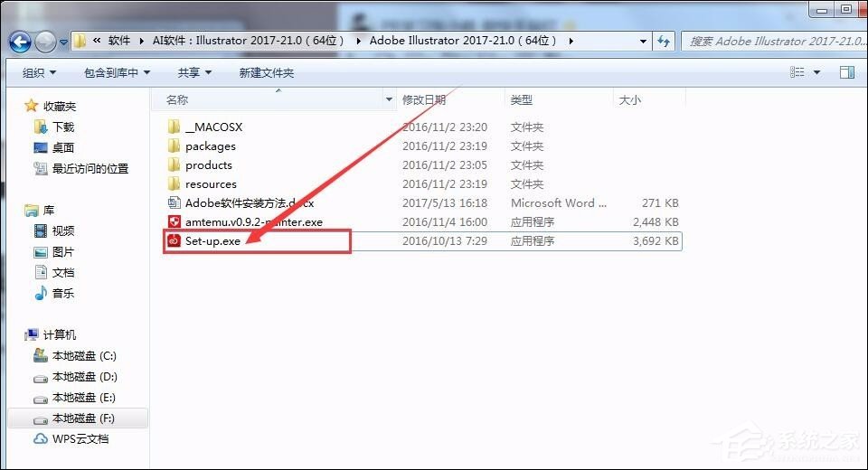Select the packages folder icon

(174, 146)
